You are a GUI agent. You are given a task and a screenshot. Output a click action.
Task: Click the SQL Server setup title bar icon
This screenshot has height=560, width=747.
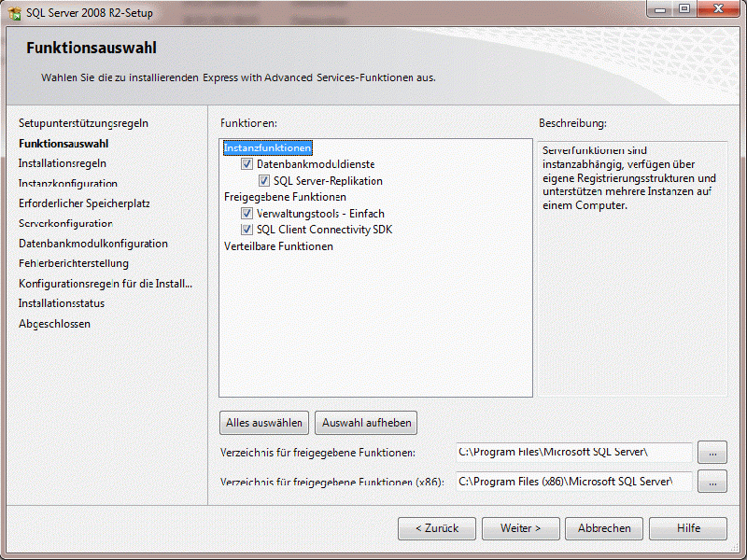pos(15,13)
